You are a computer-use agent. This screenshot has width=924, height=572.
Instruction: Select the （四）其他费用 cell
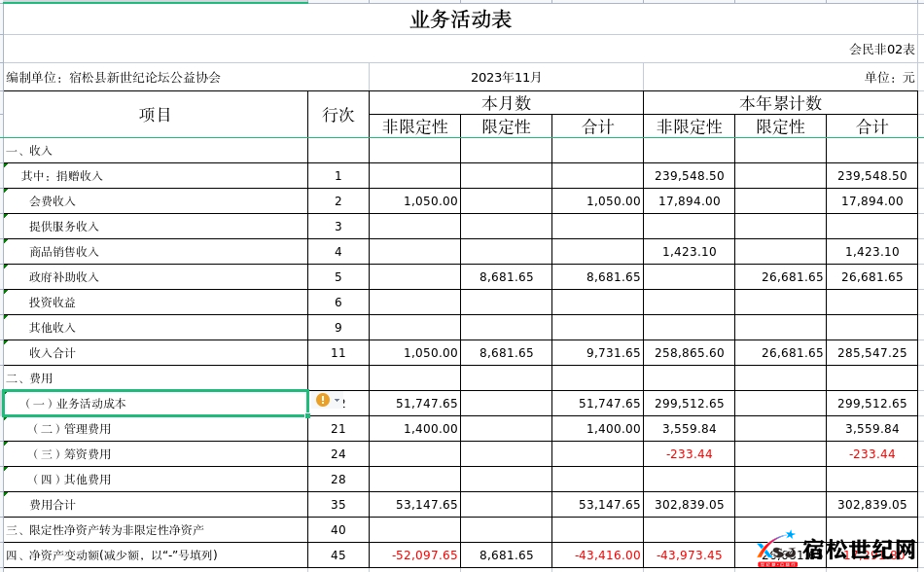coord(156,480)
